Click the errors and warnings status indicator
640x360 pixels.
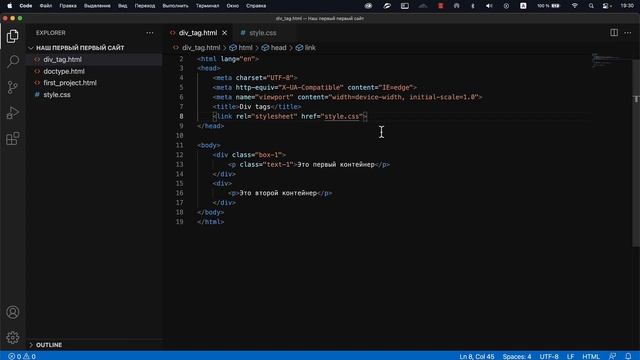pyautogui.click(x=22, y=356)
